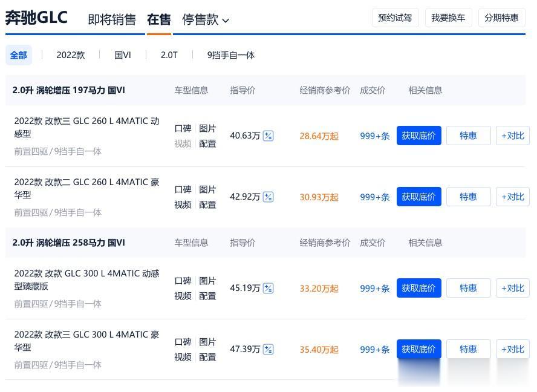Click the 预约试驾 button
Screen dimensions: 537x392
tap(395, 18)
